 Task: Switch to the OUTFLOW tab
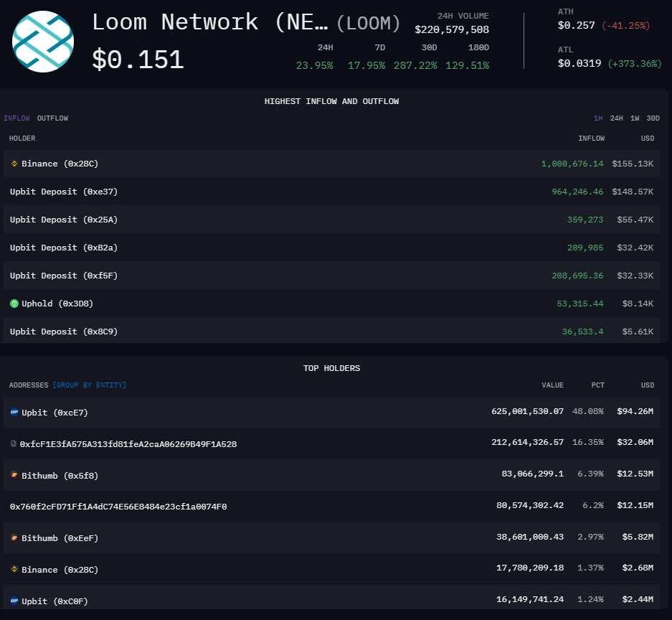click(52, 118)
